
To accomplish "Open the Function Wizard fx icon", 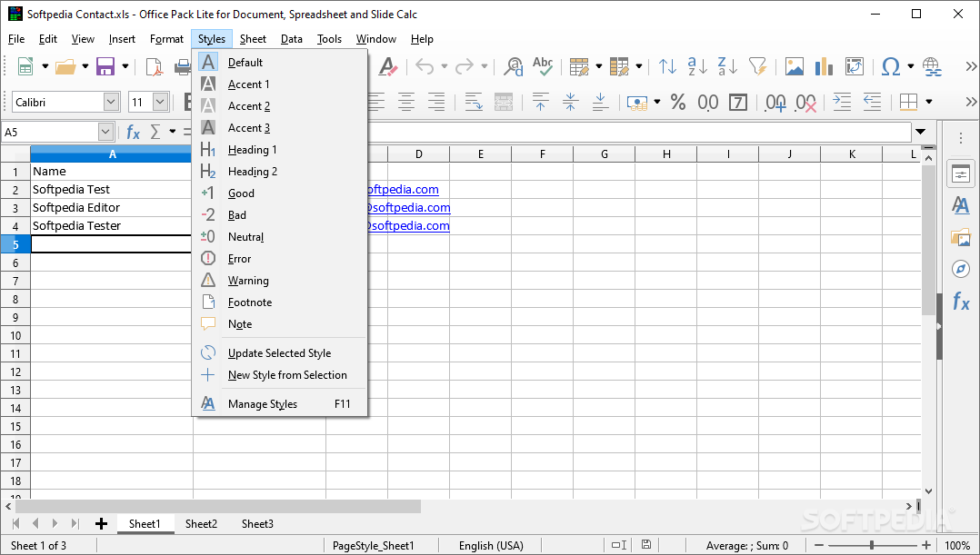I will click(x=133, y=132).
